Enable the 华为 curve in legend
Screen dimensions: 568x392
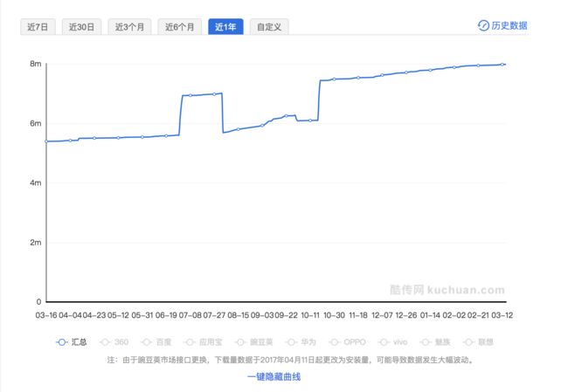coord(301,342)
